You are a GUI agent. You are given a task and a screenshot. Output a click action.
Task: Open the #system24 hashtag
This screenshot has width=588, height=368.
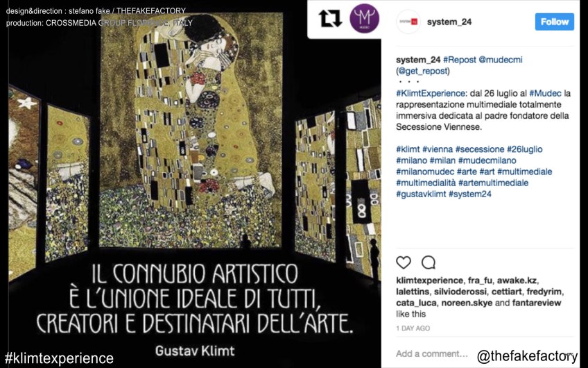470,194
